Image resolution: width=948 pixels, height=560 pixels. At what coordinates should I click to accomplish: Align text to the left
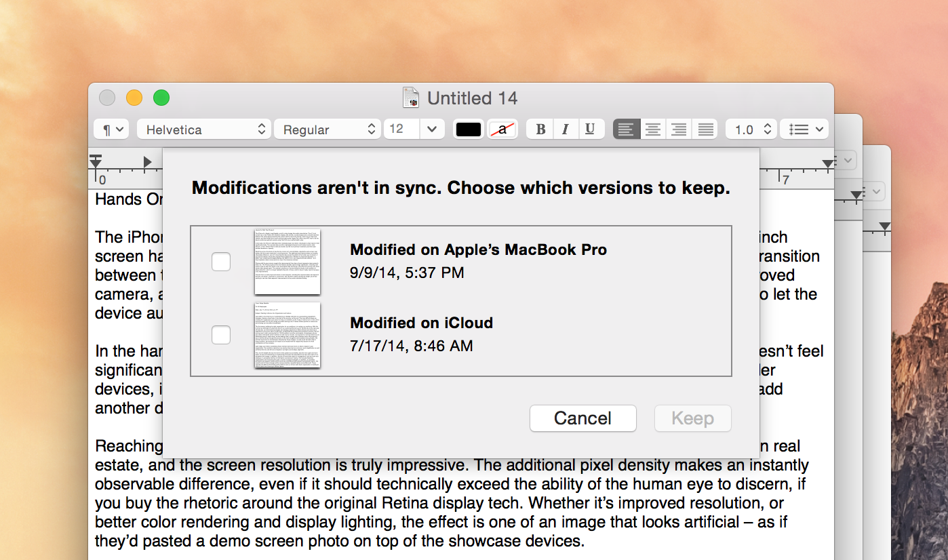pos(627,129)
